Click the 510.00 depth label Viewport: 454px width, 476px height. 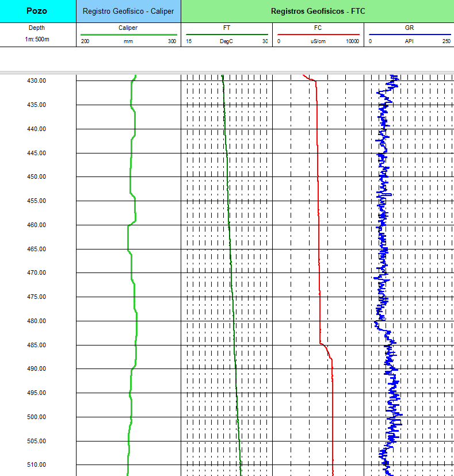(x=36, y=465)
